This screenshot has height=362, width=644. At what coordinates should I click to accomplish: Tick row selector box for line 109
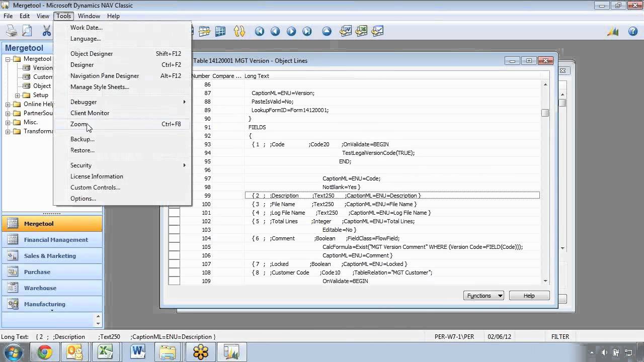click(x=174, y=281)
